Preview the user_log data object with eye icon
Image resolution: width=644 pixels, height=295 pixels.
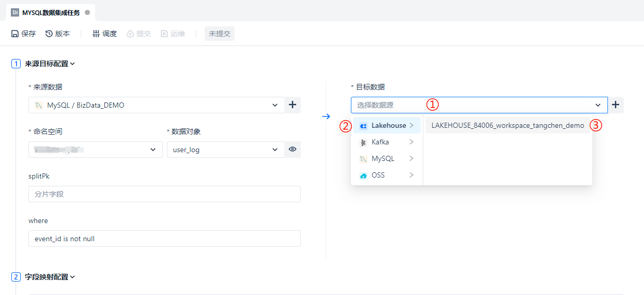(x=293, y=150)
